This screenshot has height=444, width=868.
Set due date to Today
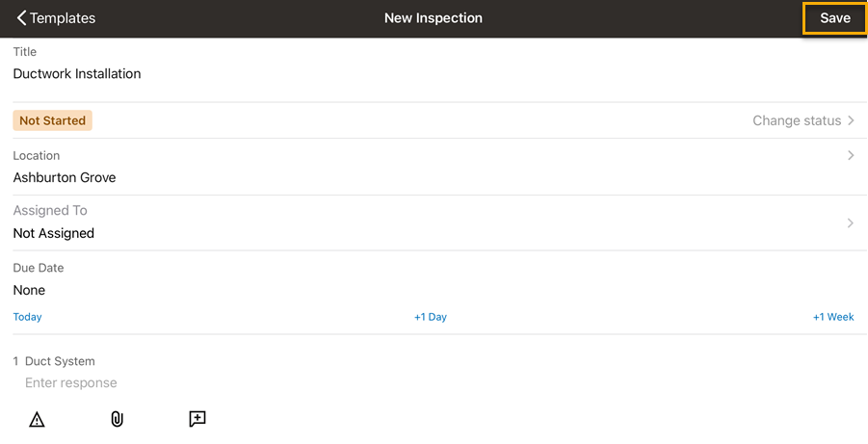[x=28, y=317]
